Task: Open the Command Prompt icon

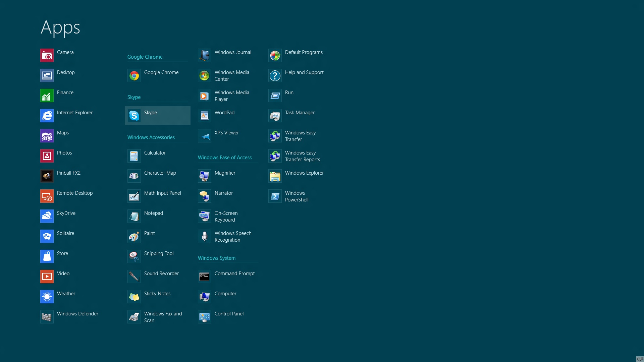Action: click(x=205, y=277)
